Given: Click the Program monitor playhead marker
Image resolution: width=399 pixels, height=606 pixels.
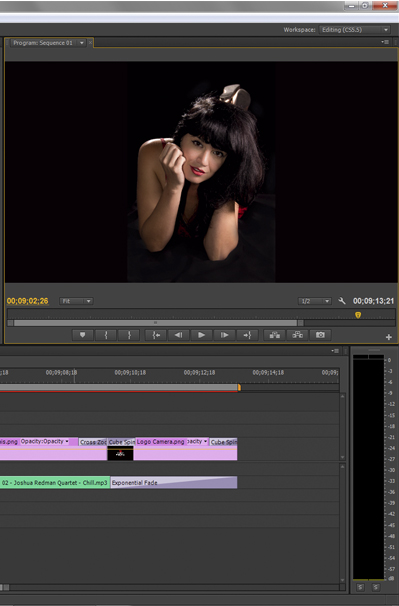Looking at the screenshot, I should [x=358, y=315].
